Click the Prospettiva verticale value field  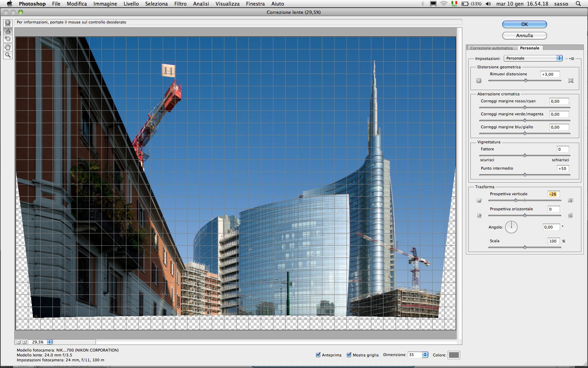554,194
